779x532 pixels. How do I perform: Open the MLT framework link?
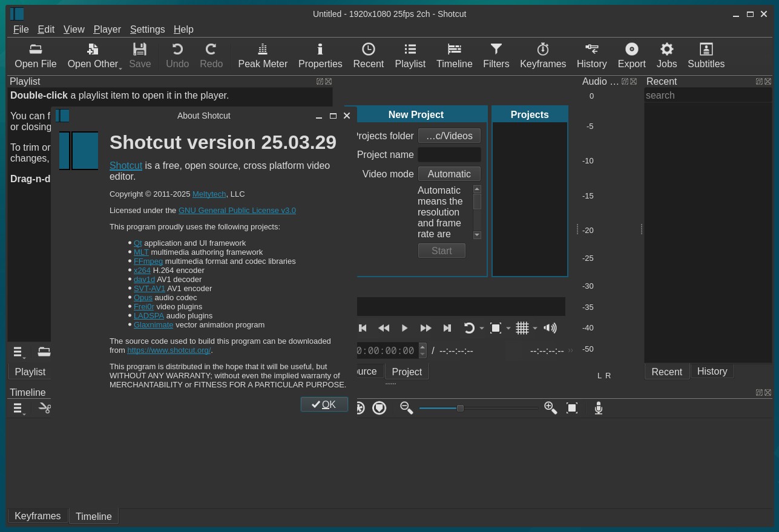(x=141, y=252)
